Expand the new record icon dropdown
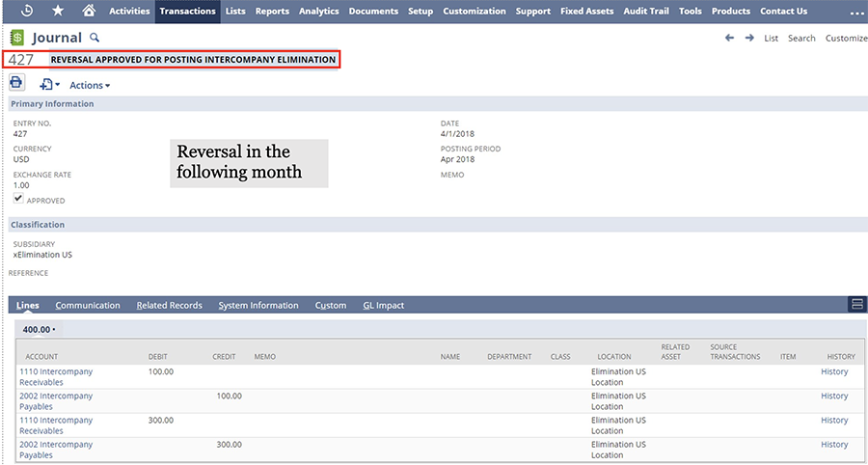 click(49, 85)
